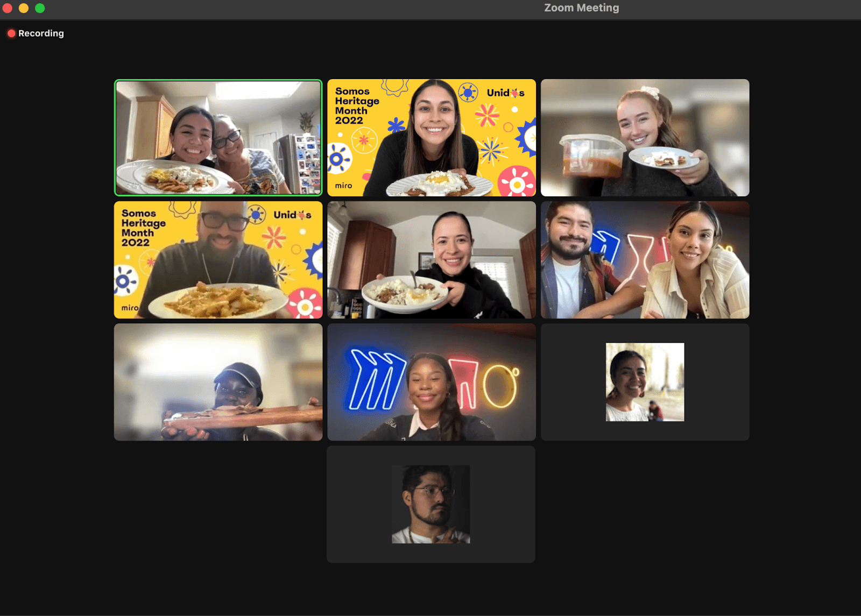Select the green-bordered active speaker video tile
This screenshot has height=616, width=861.
[218, 138]
